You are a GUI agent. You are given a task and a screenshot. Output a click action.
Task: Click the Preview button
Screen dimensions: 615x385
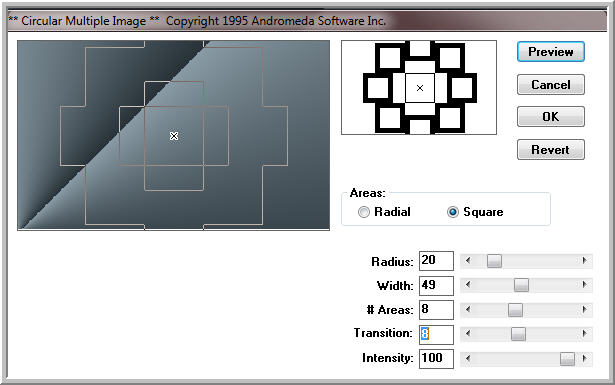point(551,52)
